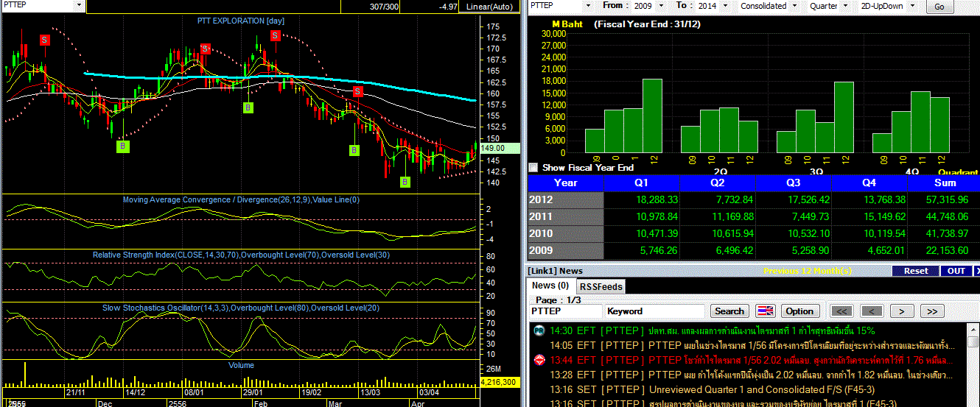Click the OUT button

pyautogui.click(x=956, y=271)
